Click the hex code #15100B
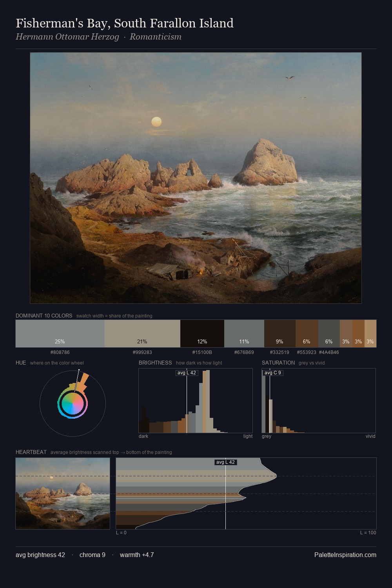This screenshot has width=392, height=588. point(202,352)
